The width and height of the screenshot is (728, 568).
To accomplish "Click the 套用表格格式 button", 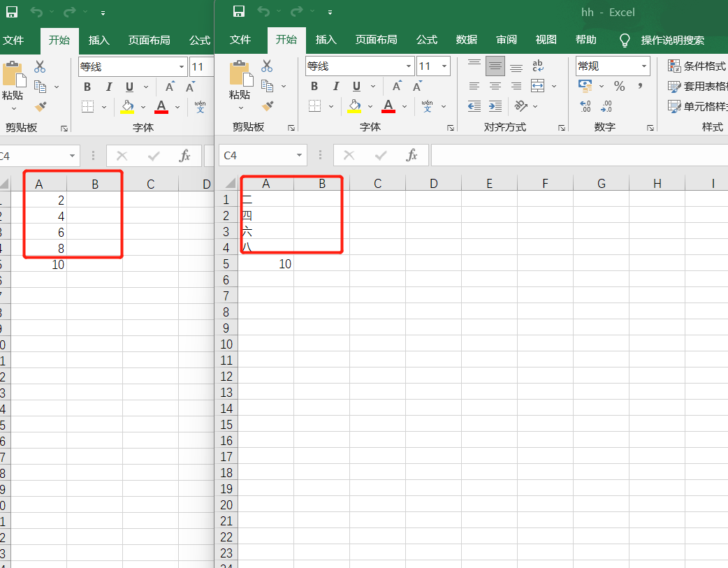I will click(702, 87).
